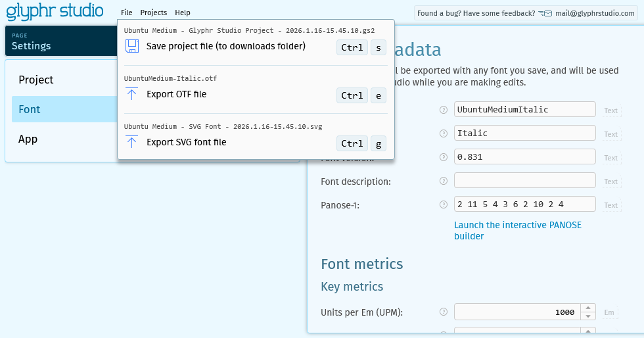Click the help icon for Font description
The width and height of the screenshot is (644, 338).
pyautogui.click(x=443, y=181)
